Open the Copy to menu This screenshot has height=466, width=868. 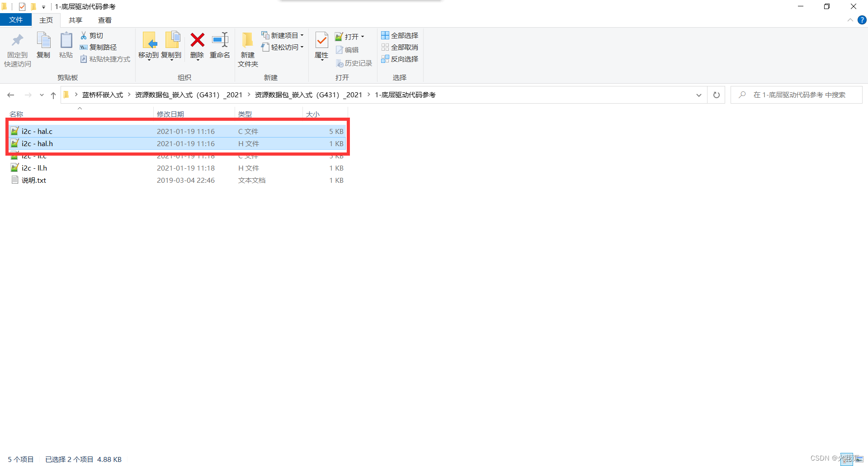pos(171,46)
